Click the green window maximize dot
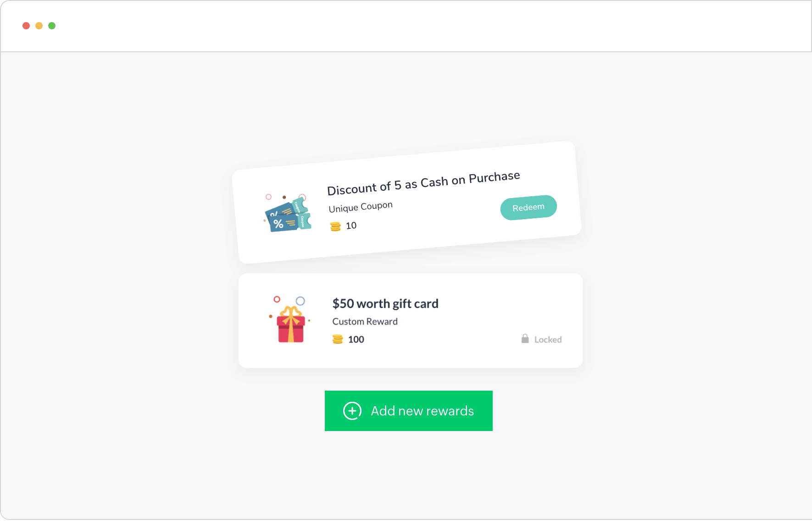Image resolution: width=812 pixels, height=525 pixels. 52,26
